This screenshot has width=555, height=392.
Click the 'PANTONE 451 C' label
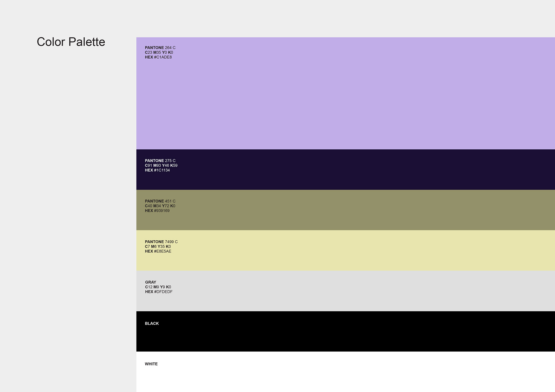coord(160,201)
